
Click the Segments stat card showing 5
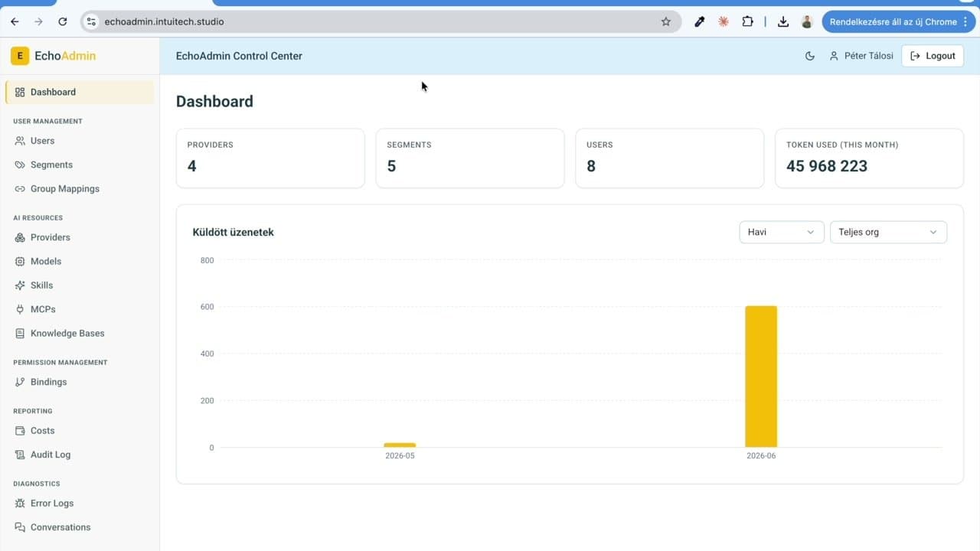pyautogui.click(x=470, y=158)
